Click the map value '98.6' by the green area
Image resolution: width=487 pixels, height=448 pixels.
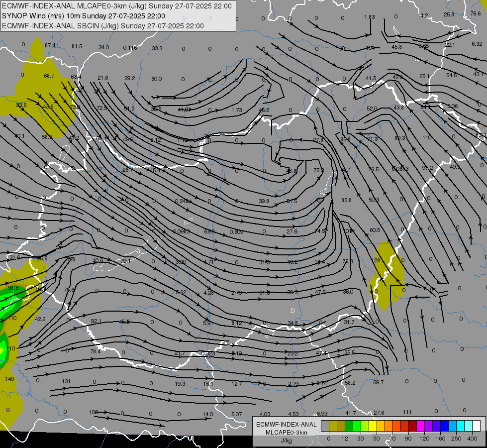click(13, 288)
